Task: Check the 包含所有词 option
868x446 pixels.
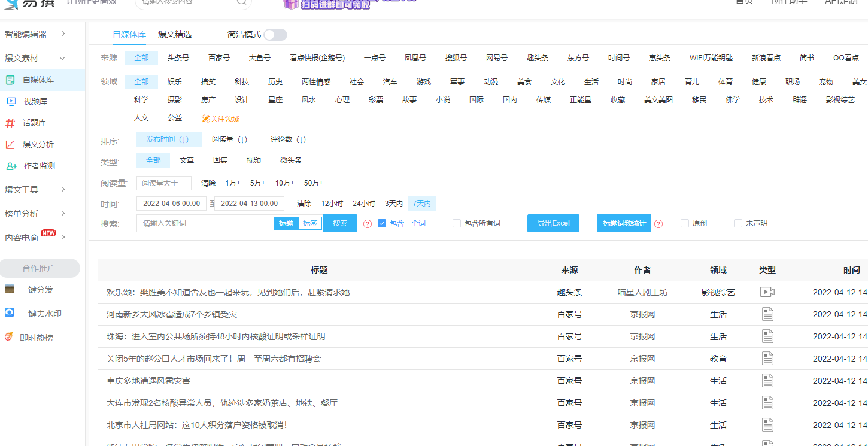Action: pyautogui.click(x=456, y=223)
